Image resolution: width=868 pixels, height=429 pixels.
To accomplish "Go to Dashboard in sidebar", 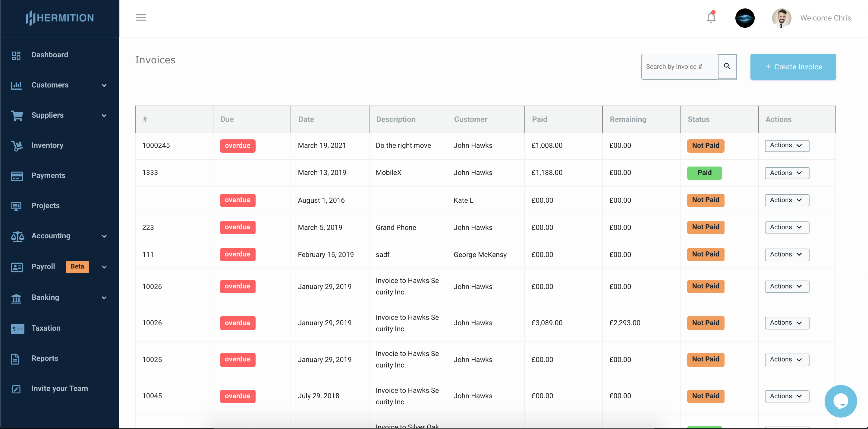I will 49,55.
